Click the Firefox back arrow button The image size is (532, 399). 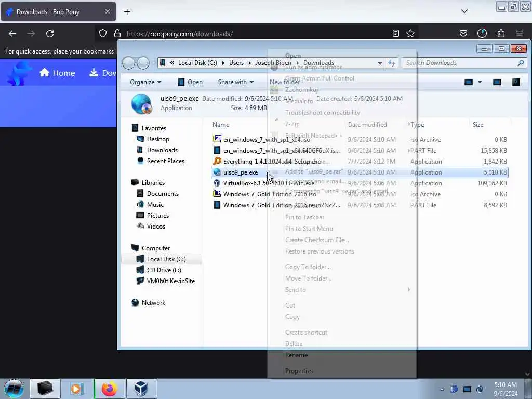[x=12, y=34]
